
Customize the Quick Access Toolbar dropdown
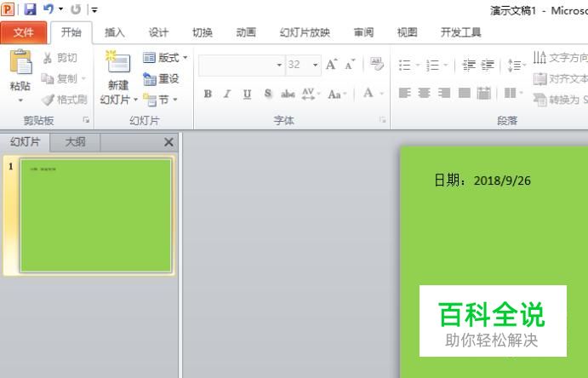pos(94,10)
